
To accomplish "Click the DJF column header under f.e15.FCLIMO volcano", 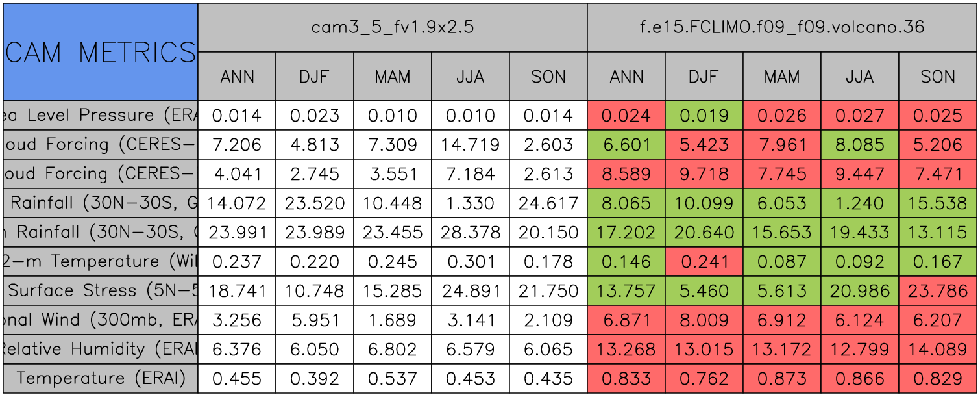I will 704,77.
